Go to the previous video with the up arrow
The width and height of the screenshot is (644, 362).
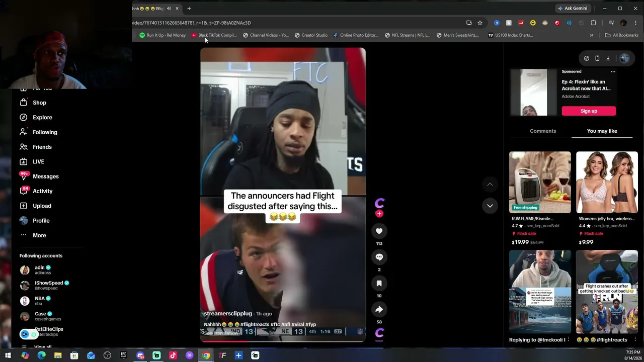tap(490, 185)
